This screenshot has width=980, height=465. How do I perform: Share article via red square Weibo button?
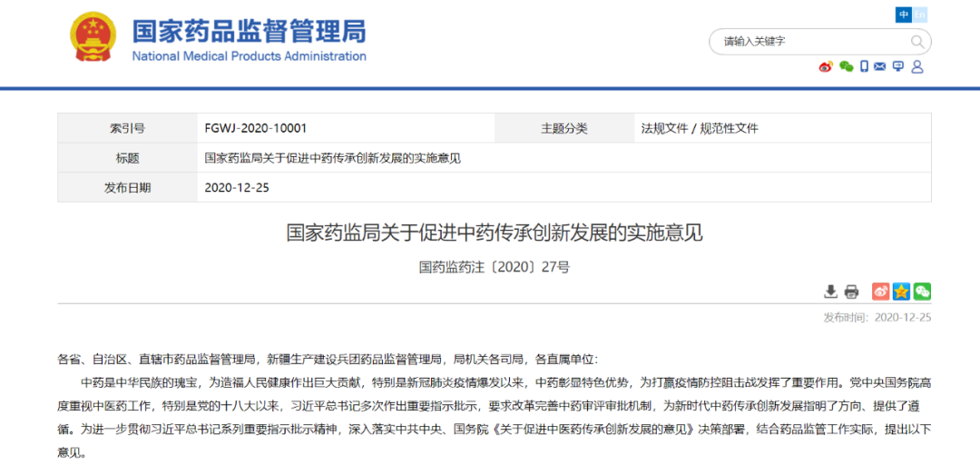point(880,291)
